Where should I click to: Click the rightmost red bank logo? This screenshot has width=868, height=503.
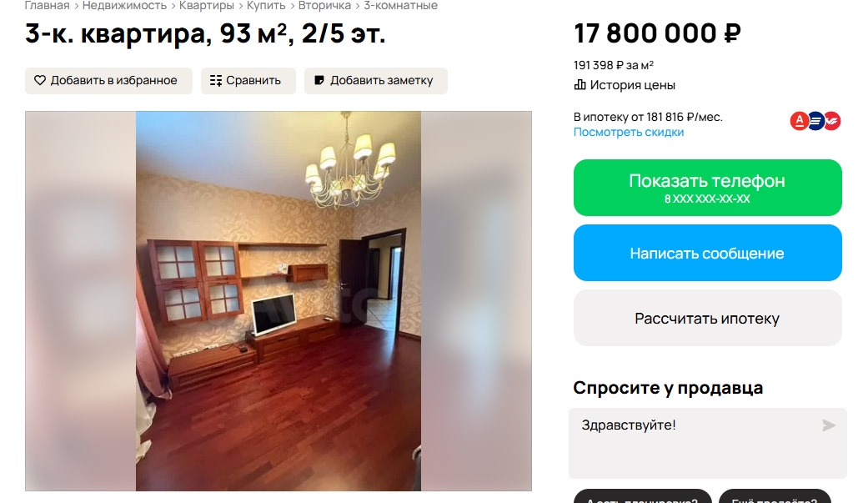(x=833, y=121)
